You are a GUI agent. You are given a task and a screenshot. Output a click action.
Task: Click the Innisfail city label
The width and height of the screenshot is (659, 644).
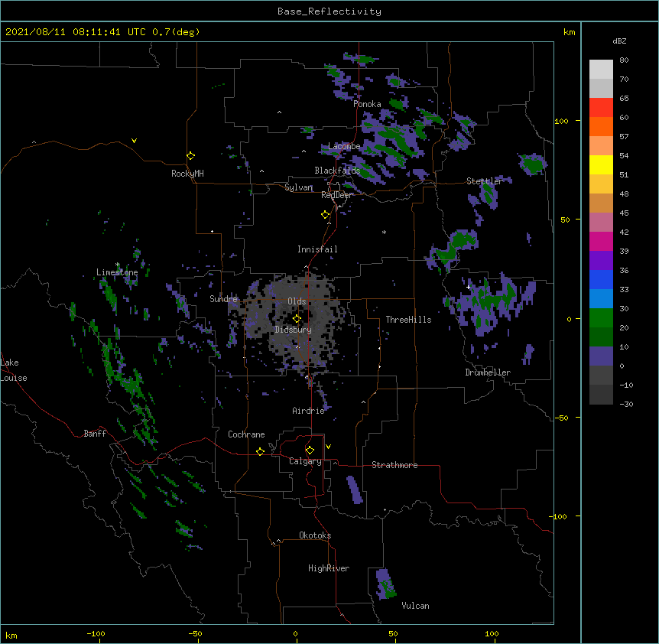click(x=317, y=249)
